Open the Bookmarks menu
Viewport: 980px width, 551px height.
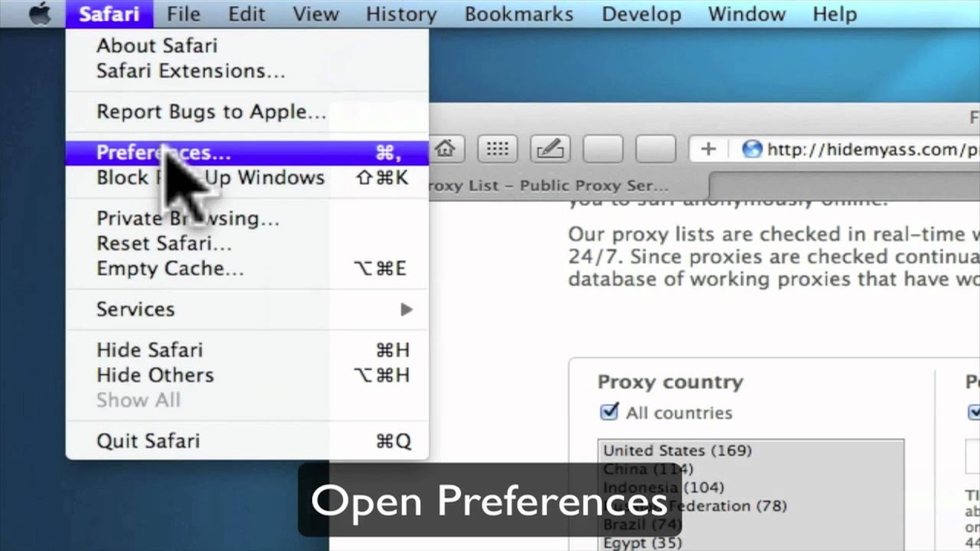pos(518,14)
